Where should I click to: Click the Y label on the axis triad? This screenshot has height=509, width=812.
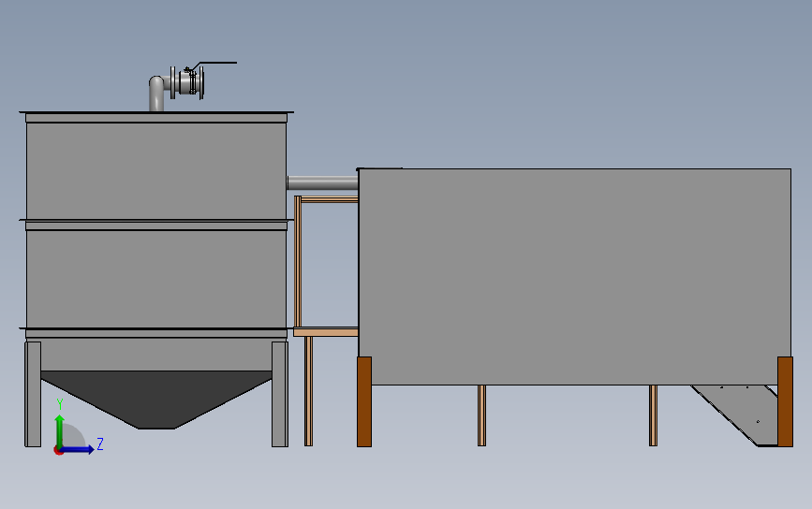[x=60, y=404]
